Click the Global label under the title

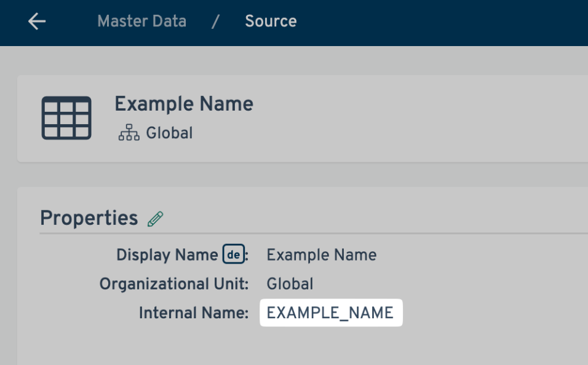pyautogui.click(x=169, y=133)
